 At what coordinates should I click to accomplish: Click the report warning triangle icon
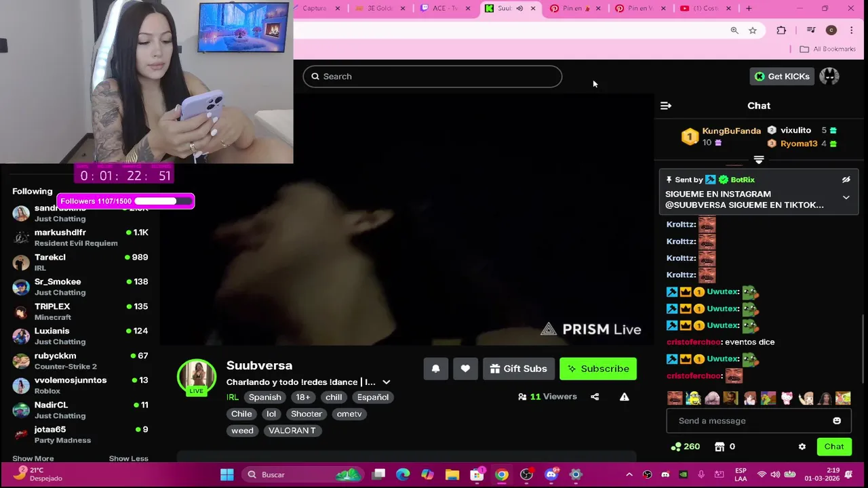pyautogui.click(x=625, y=397)
